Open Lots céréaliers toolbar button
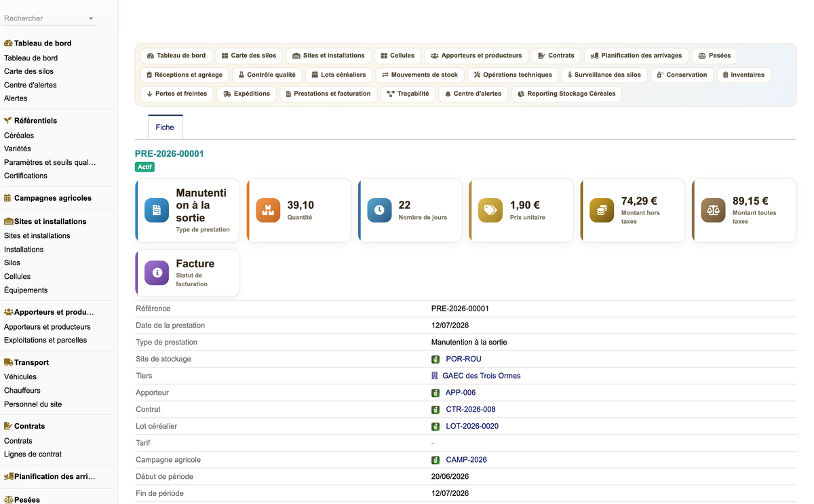Viewport: 814px width, 504px height. pos(338,75)
